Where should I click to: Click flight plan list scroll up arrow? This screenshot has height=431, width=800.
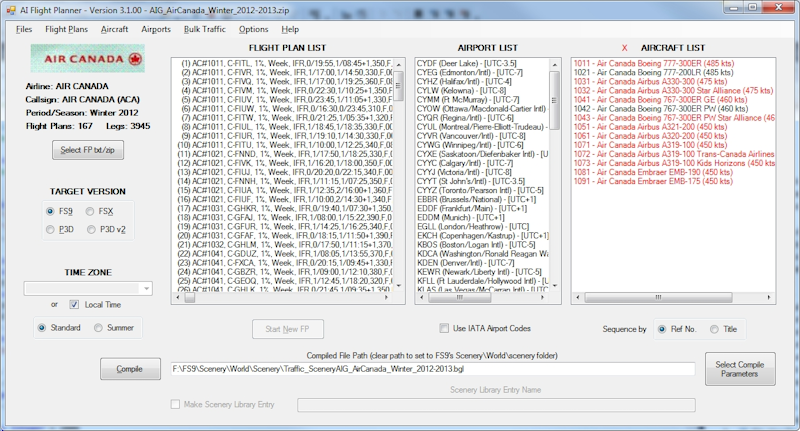[x=398, y=64]
